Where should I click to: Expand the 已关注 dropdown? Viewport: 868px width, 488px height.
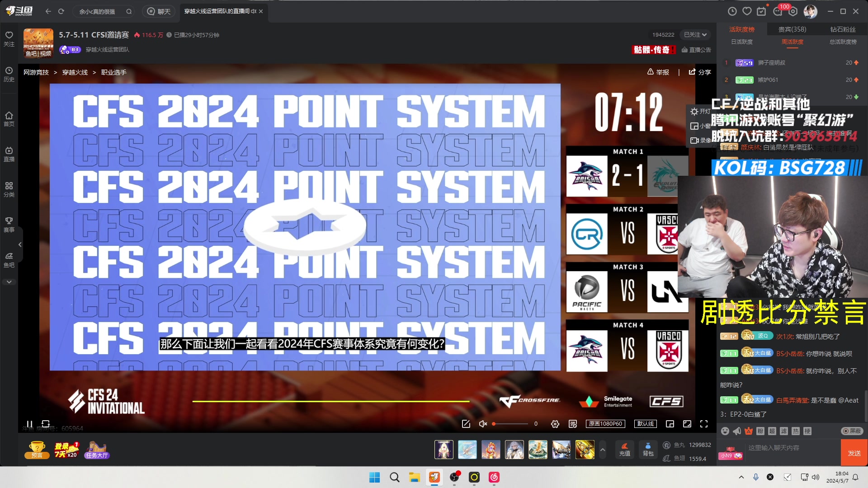coord(695,35)
